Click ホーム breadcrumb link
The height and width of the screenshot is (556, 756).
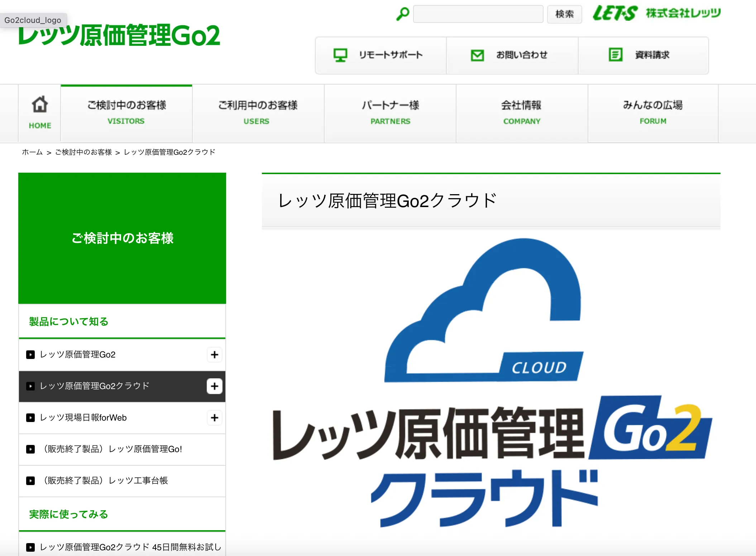click(x=32, y=152)
